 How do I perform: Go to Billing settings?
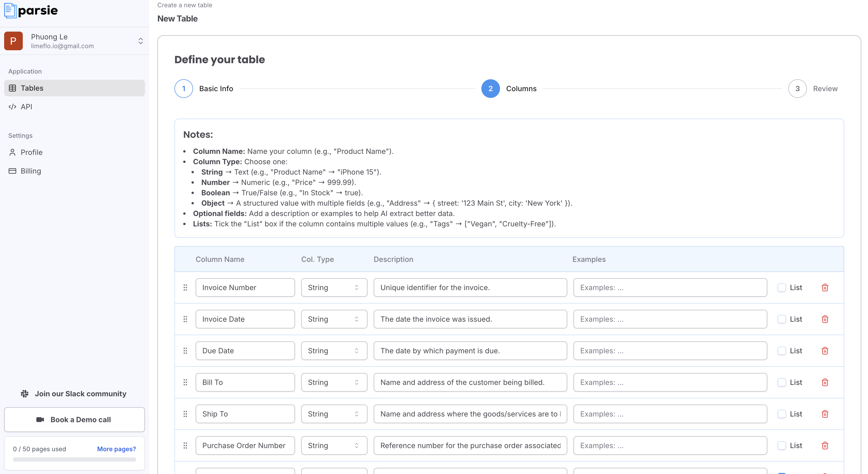click(x=31, y=171)
